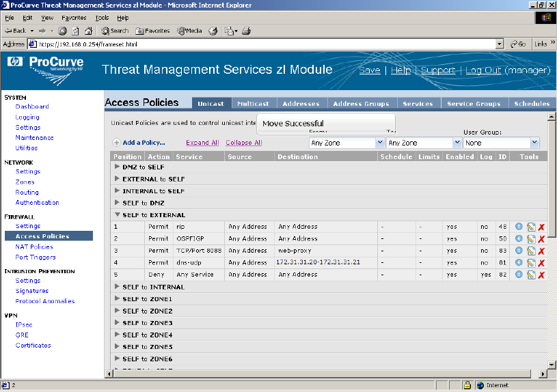Click the Log Out link

pos(483,70)
